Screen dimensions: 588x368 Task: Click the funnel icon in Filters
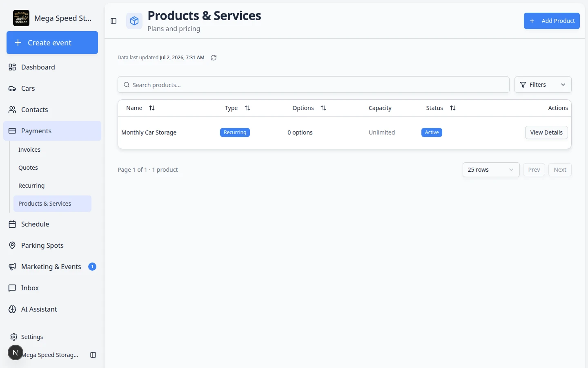tap(523, 85)
